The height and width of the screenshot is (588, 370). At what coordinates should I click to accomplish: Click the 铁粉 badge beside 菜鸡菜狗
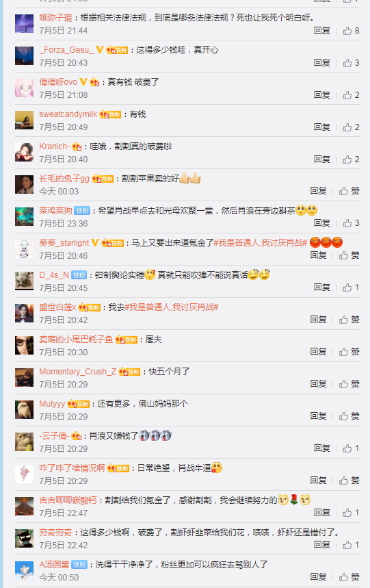pos(81,211)
